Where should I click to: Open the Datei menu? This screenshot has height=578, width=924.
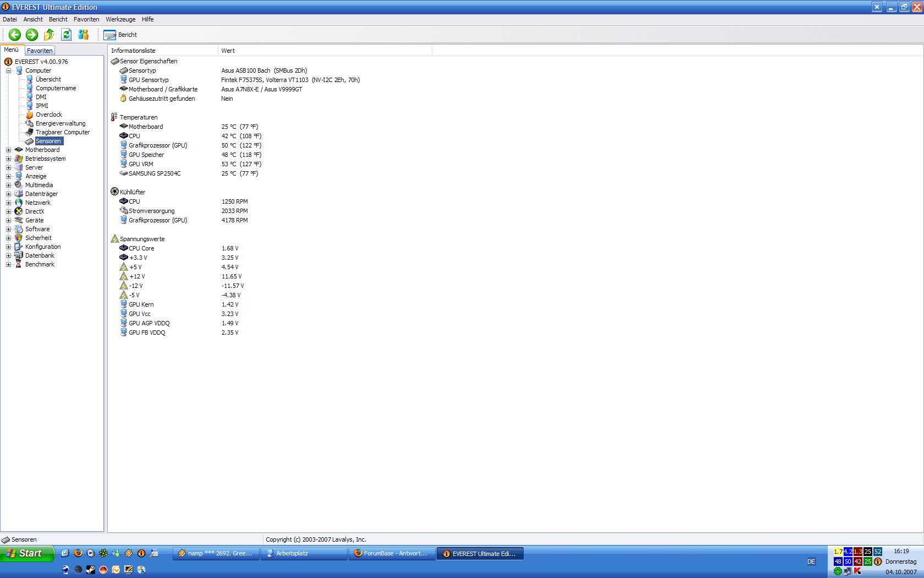pyautogui.click(x=10, y=19)
